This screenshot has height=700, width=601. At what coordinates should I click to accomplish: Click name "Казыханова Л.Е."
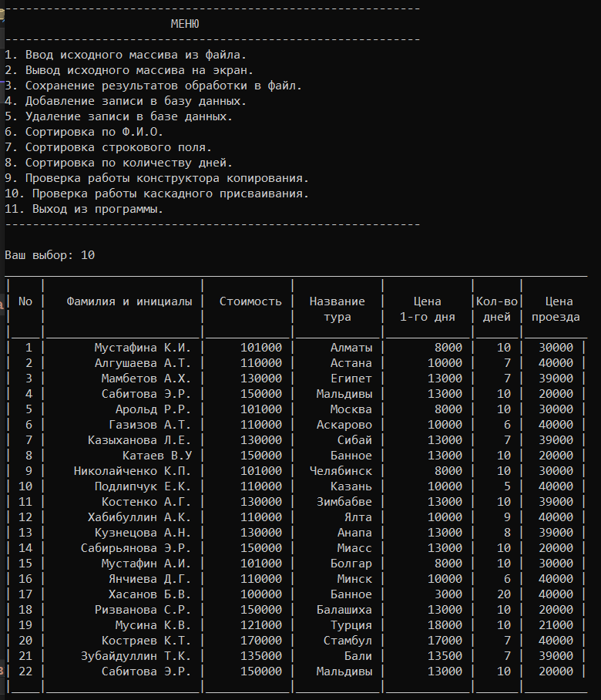click(139, 440)
